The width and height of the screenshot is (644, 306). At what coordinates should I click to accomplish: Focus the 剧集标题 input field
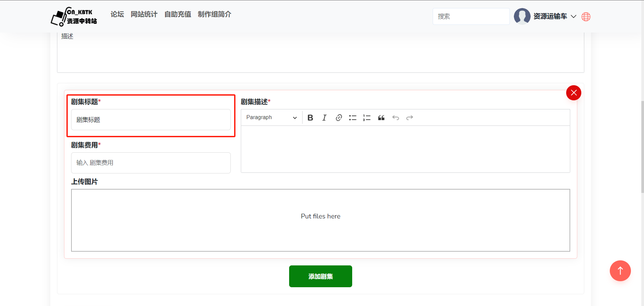coord(151,120)
